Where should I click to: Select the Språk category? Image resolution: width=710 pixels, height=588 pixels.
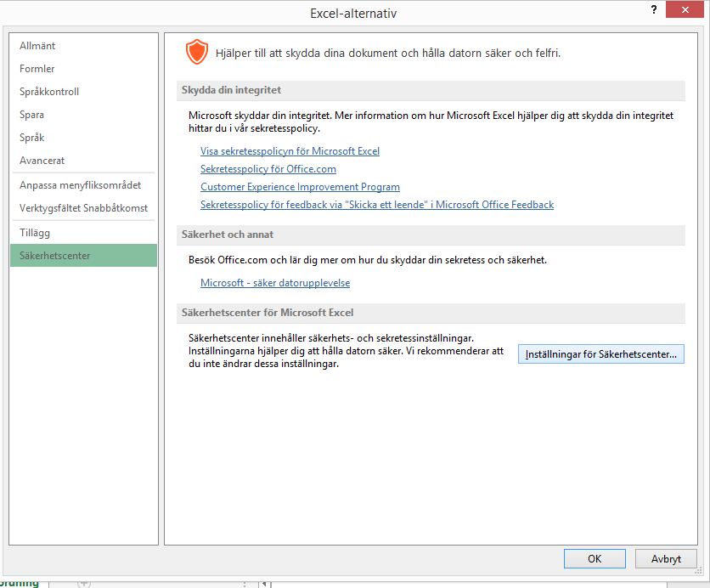pos(83,138)
